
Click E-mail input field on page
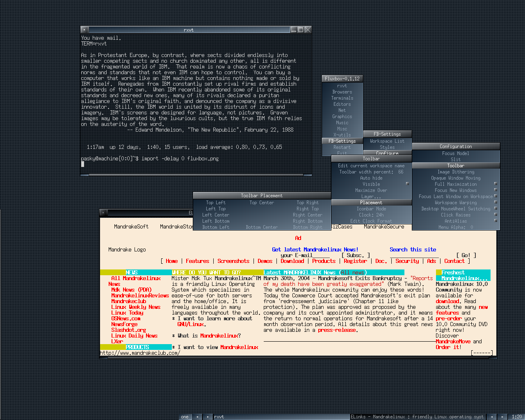coord(321,255)
